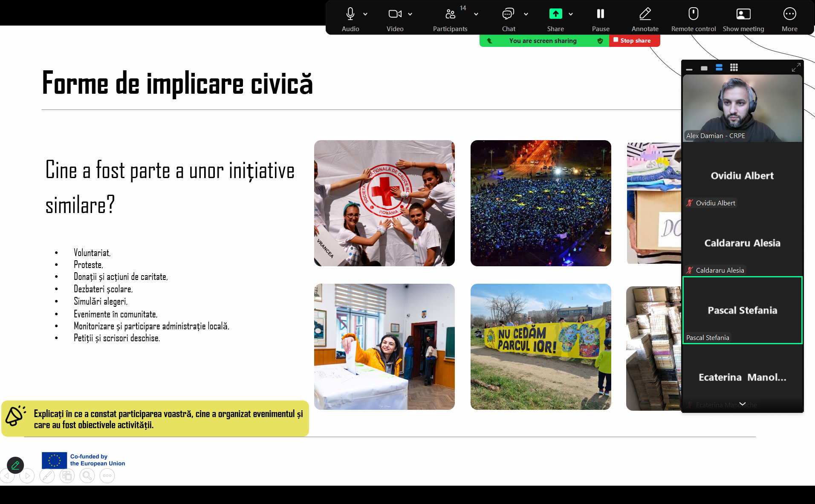The width and height of the screenshot is (815, 504).
Task: Click the floating green pencil annotation button
Action: pyautogui.click(x=15, y=465)
